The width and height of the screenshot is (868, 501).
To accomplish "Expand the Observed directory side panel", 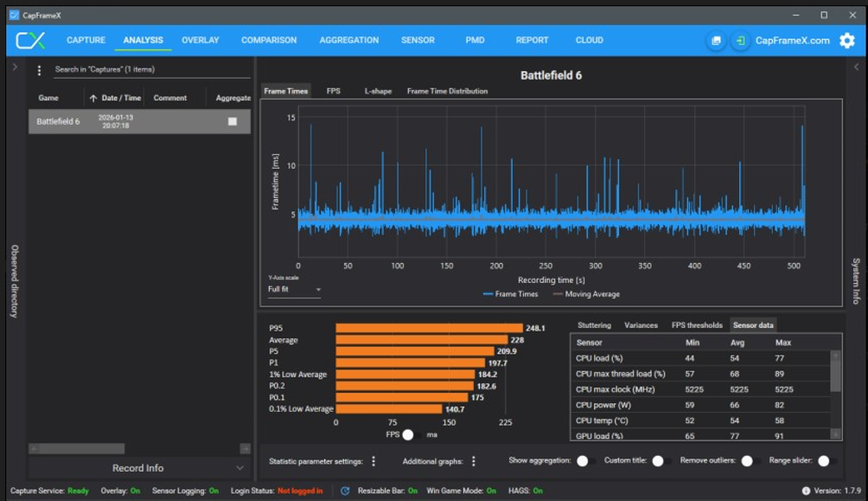I will [15, 67].
